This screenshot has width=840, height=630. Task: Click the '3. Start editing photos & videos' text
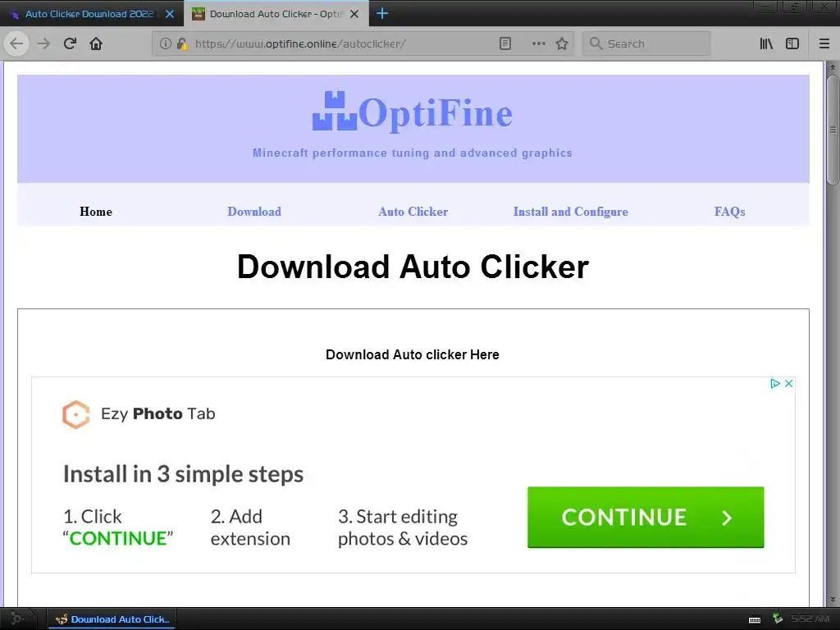tap(403, 527)
